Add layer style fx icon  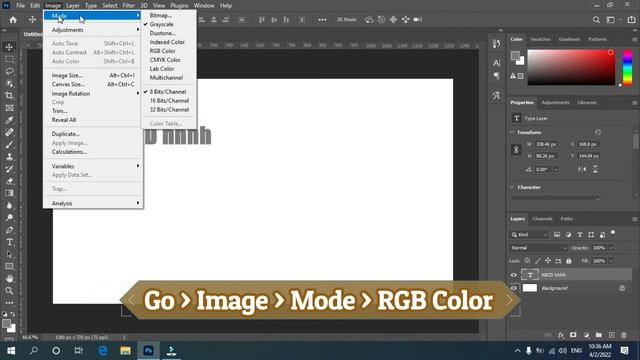click(561, 335)
